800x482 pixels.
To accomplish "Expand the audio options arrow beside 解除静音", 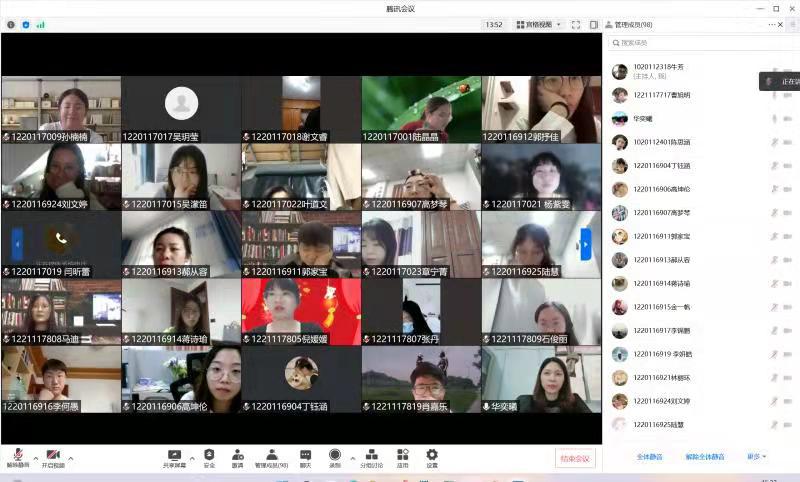I will (x=34, y=459).
